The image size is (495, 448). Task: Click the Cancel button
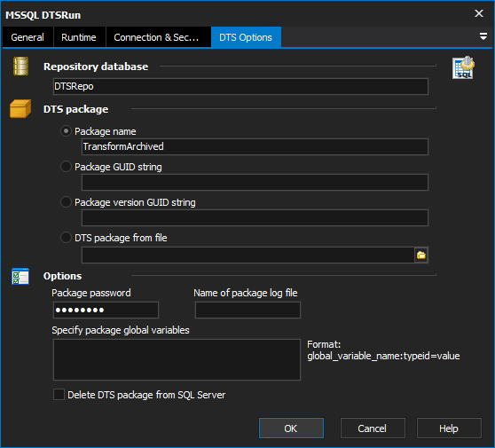click(373, 428)
